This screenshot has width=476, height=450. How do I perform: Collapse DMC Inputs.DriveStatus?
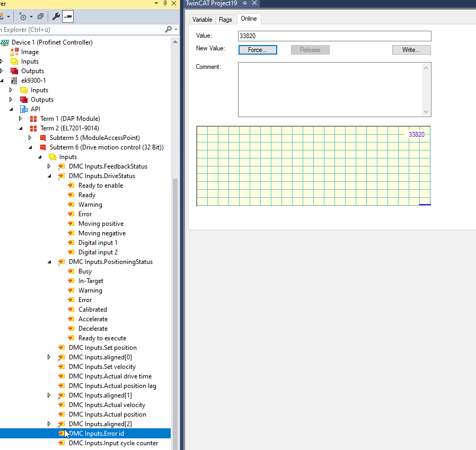coord(49,176)
